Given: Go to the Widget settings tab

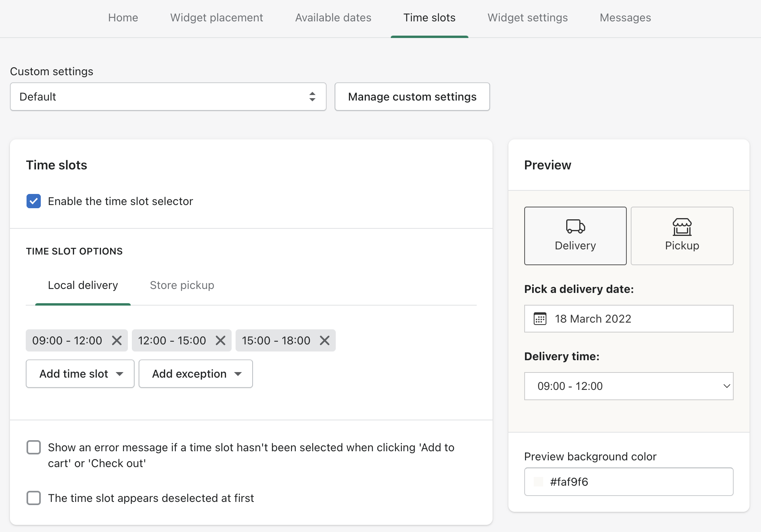Looking at the screenshot, I should coord(527,18).
